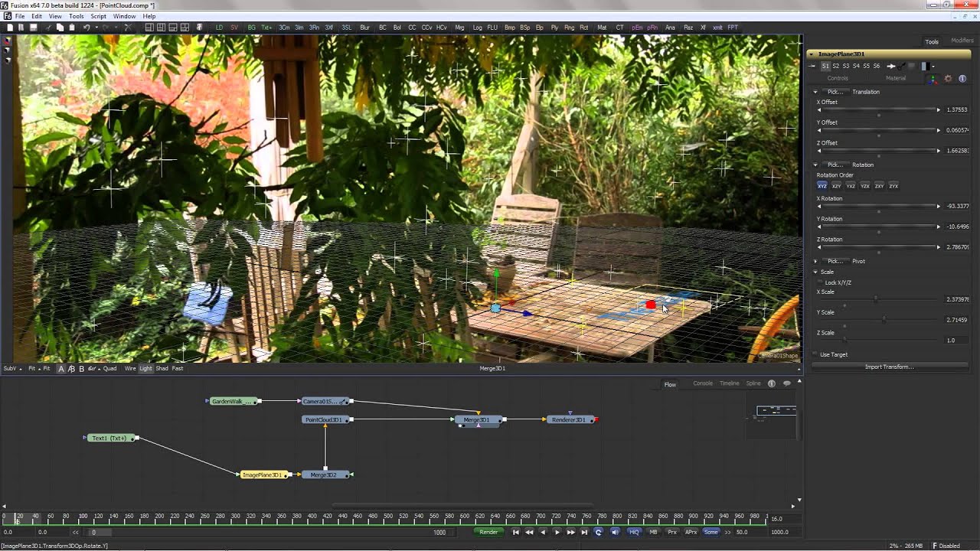Jump to the first frame
Image resolution: width=980 pixels, height=551 pixels.
pos(515,532)
